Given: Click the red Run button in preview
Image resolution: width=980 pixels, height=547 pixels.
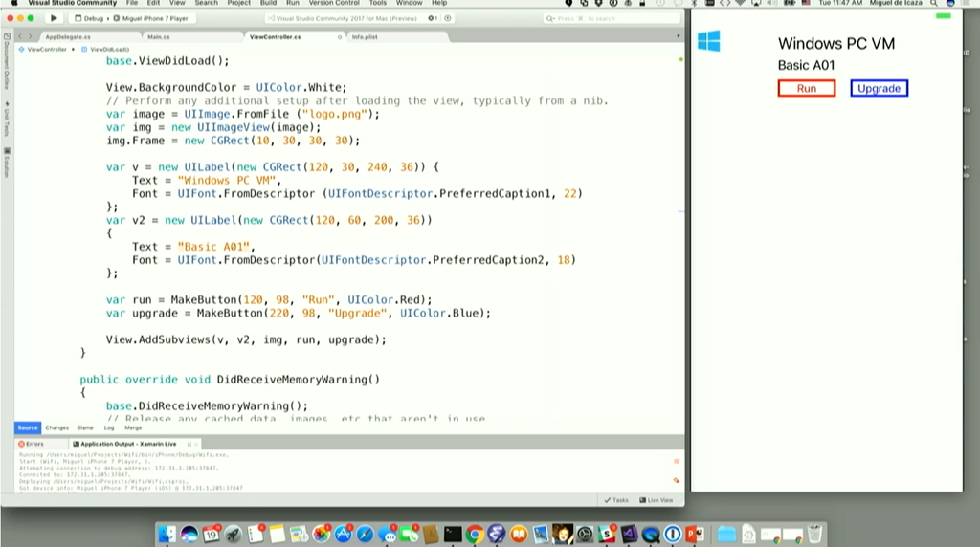Looking at the screenshot, I should (x=806, y=88).
